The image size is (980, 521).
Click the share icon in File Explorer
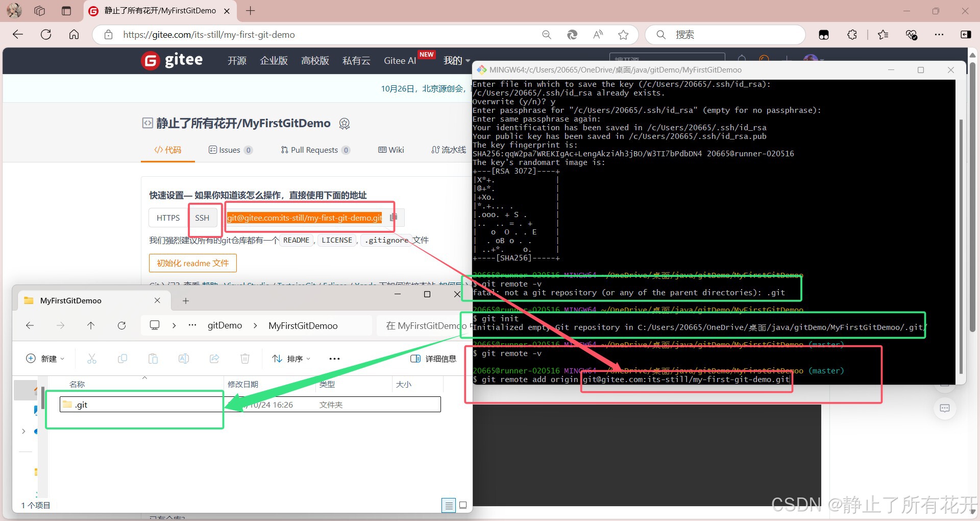pos(214,359)
